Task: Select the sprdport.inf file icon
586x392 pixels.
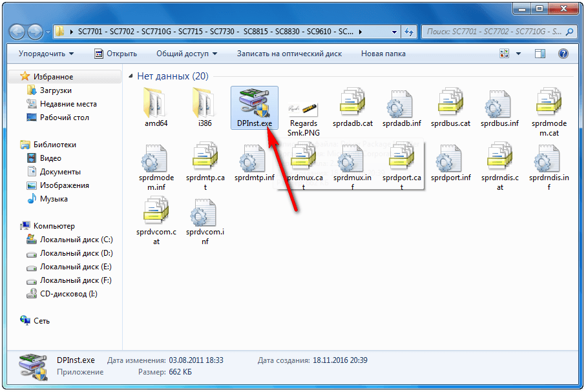Action: pyautogui.click(x=451, y=158)
